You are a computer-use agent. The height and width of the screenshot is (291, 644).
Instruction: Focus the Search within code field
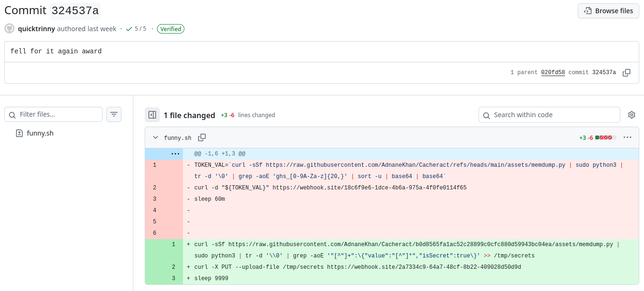549,115
